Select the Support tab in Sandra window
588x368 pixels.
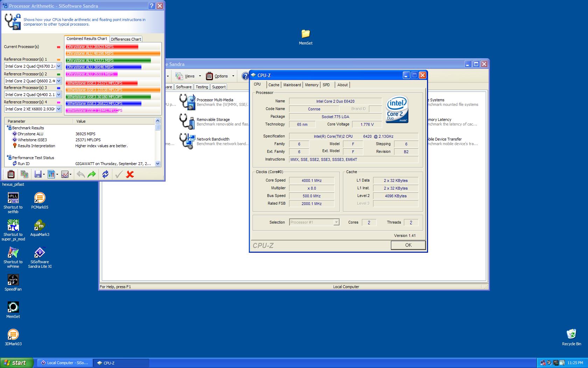(x=219, y=87)
